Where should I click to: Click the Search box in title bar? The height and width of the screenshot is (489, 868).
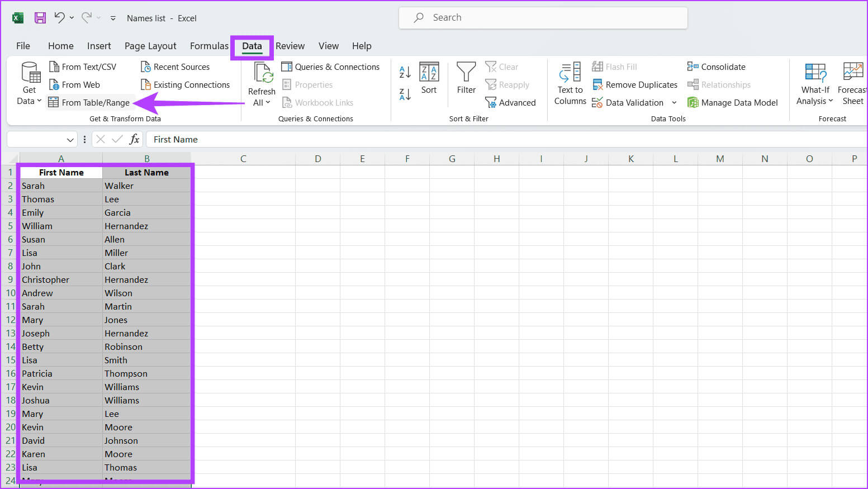(543, 18)
